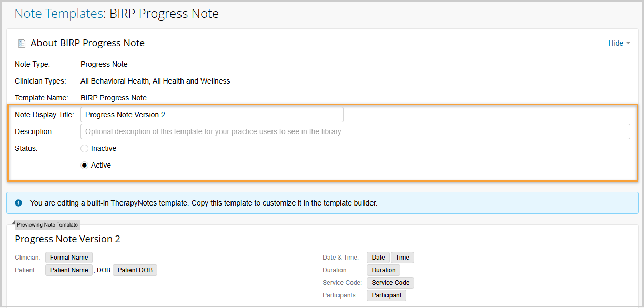Screen dimensions: 644x308
Task: Click the Patient DOB placeholder tag
Action: coord(135,270)
